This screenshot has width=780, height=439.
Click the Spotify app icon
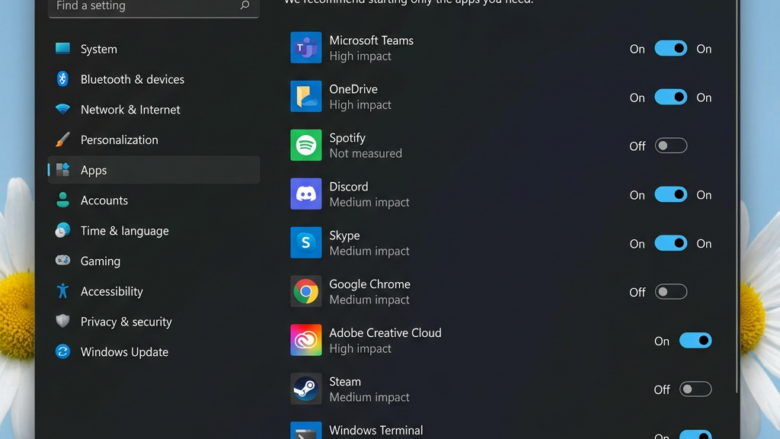(x=305, y=145)
